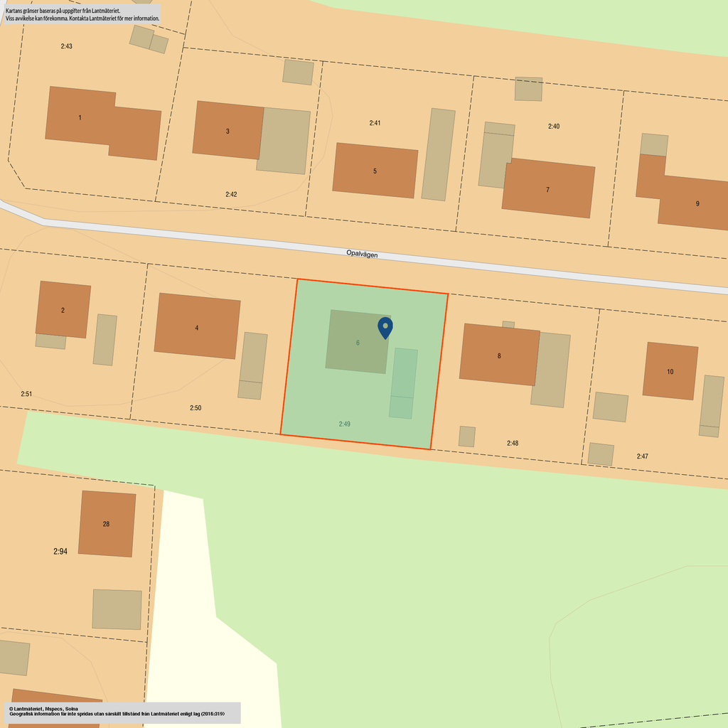This screenshot has width=728, height=728.
Task: Click parcel label 2:94
Action: (x=60, y=551)
